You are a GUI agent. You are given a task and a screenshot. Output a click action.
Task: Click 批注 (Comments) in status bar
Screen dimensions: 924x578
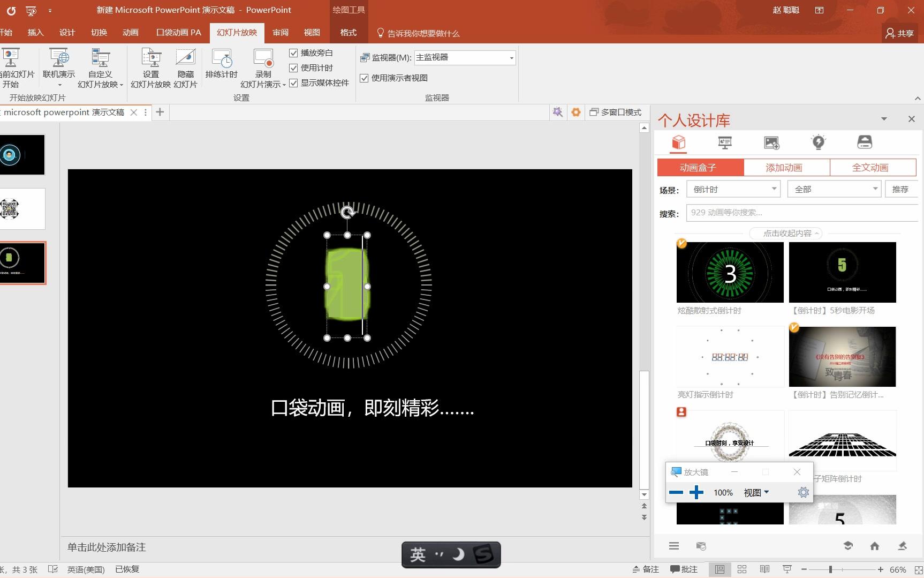coord(684,569)
